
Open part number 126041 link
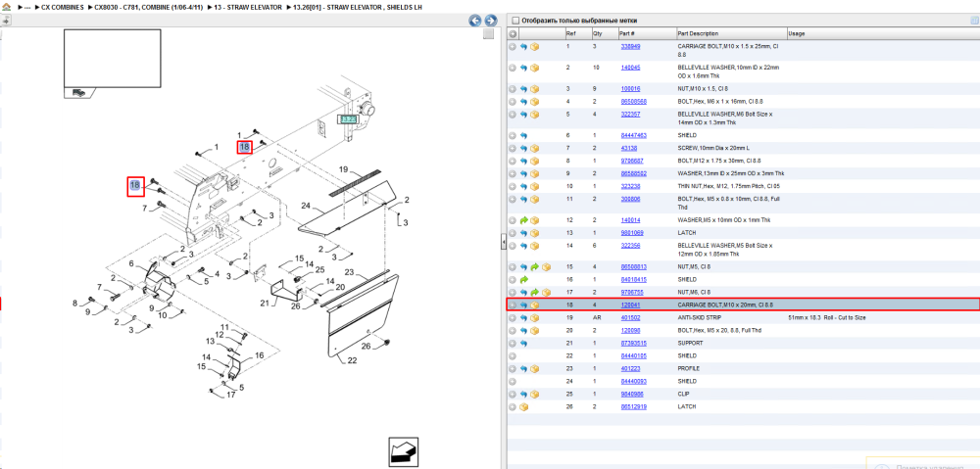630,305
